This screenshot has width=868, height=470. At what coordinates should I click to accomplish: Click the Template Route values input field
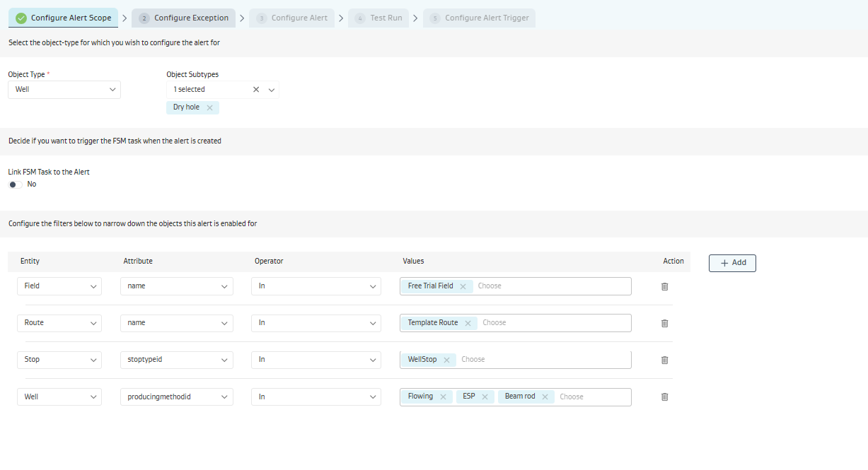click(x=552, y=323)
